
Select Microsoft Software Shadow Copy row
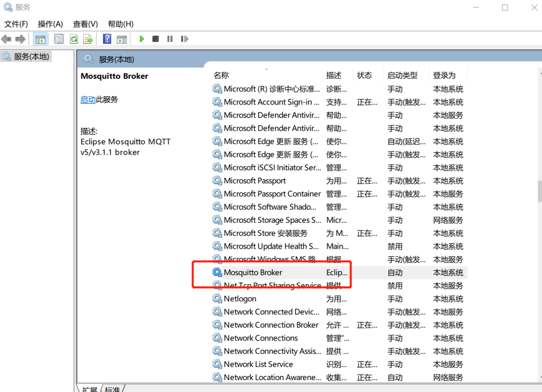pos(339,207)
